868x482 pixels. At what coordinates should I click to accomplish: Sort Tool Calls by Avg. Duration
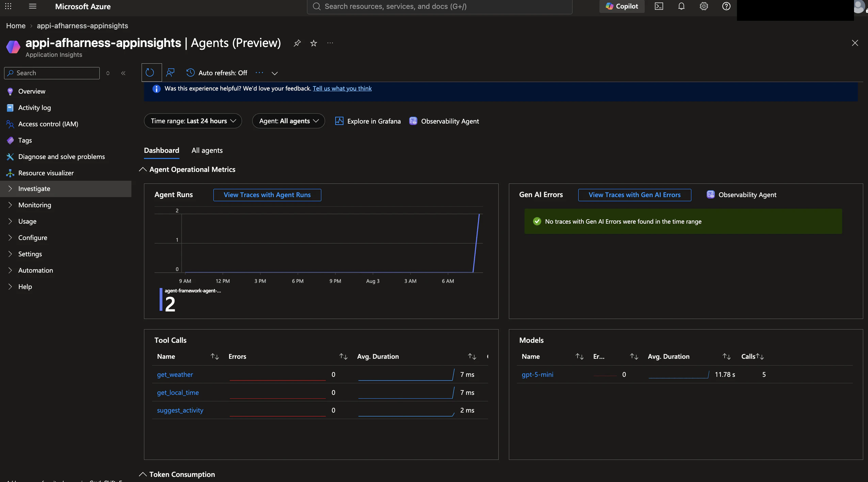(472, 356)
